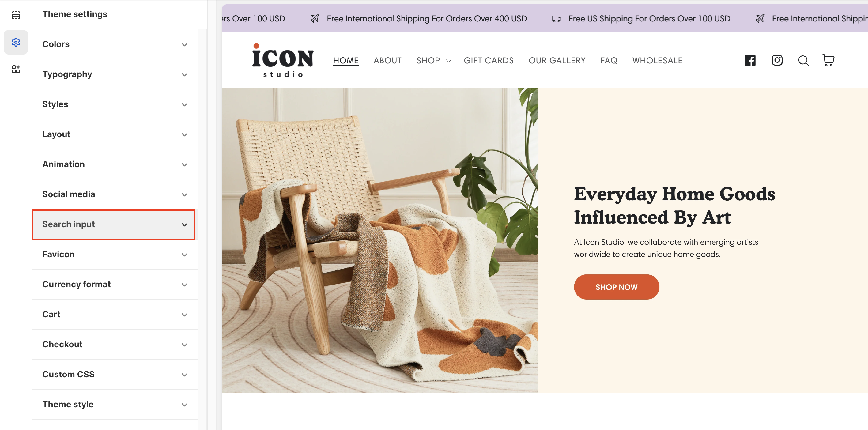The width and height of the screenshot is (868, 430).
Task: Click the chair hero image
Action: coord(380,241)
